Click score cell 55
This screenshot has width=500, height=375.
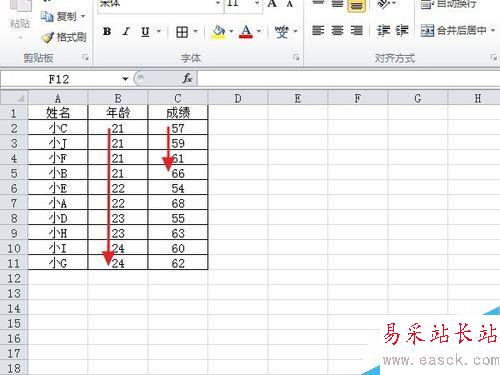tap(178, 218)
